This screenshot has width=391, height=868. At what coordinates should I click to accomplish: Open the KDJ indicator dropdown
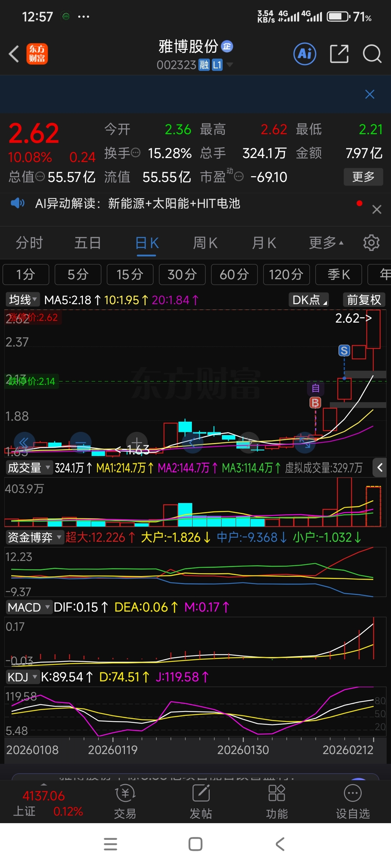(x=22, y=677)
